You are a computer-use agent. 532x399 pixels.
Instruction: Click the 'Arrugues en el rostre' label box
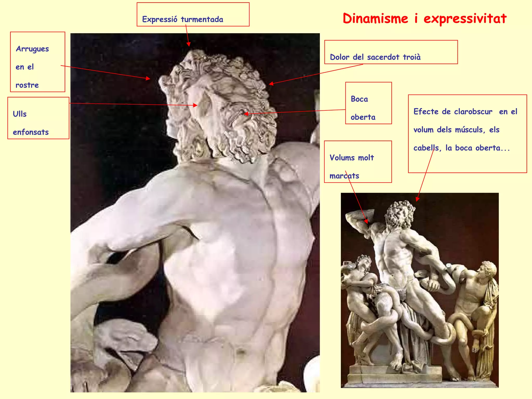pos(37,62)
